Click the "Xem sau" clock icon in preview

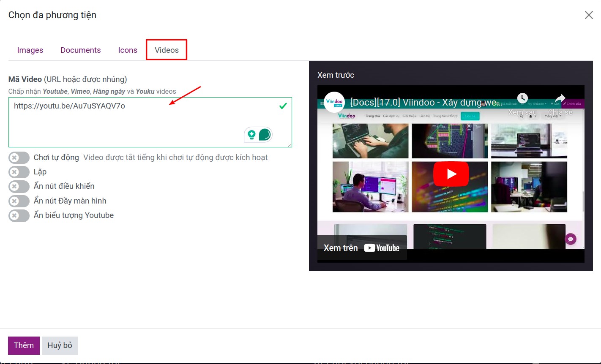pos(522,98)
